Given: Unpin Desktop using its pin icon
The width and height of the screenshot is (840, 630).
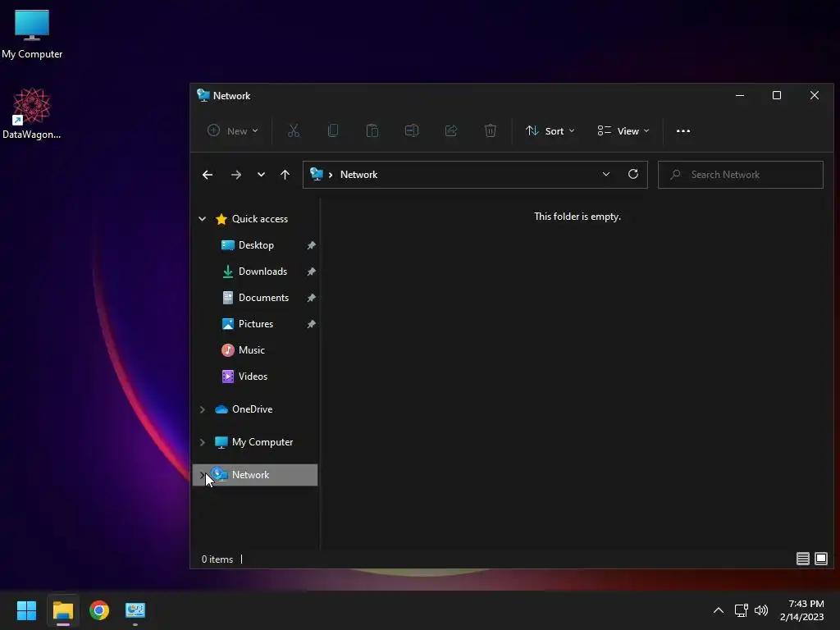Looking at the screenshot, I should point(311,245).
